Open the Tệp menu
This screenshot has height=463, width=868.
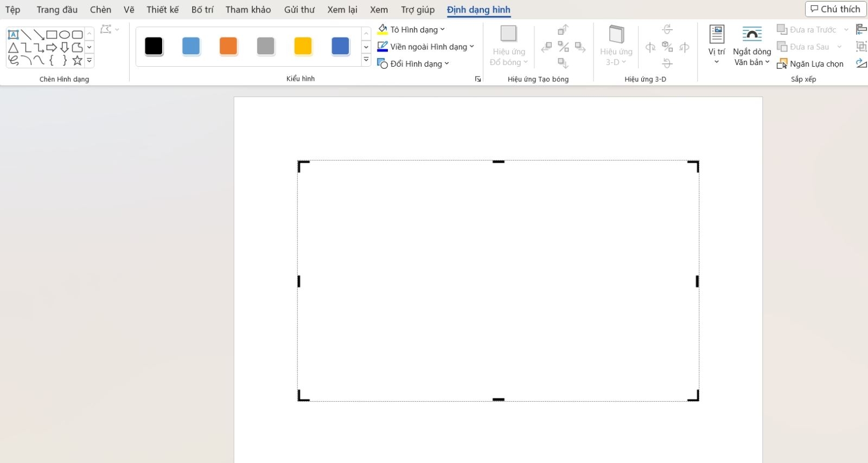pos(12,10)
